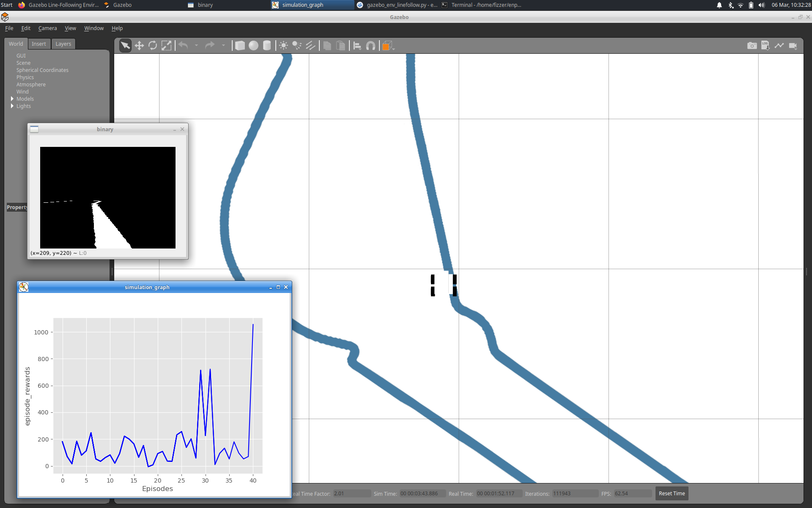The image size is (812, 508).
Task: Select the translate mode tool
Action: point(139,46)
